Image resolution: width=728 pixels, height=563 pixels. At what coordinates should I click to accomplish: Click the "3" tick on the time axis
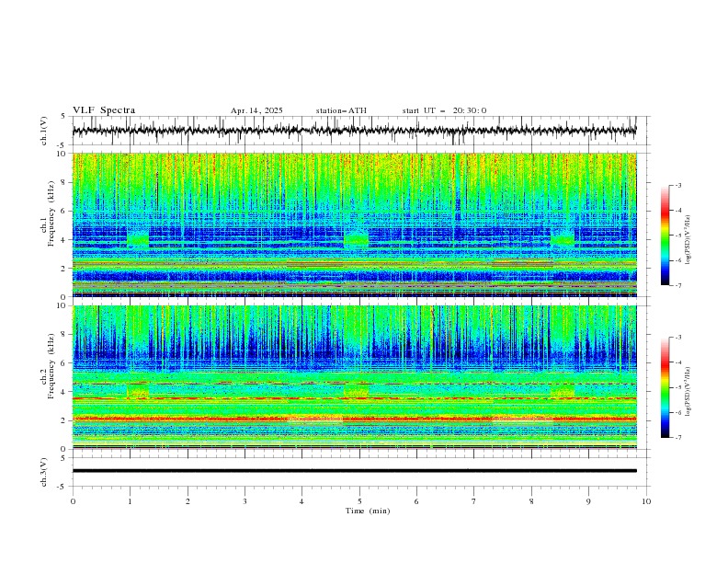[x=245, y=501]
